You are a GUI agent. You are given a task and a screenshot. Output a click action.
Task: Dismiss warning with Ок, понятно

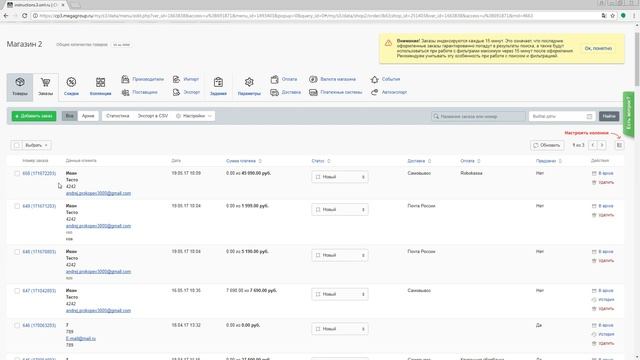pos(598,48)
